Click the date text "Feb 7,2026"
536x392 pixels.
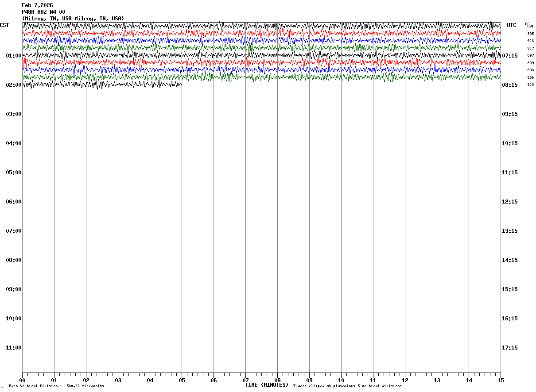coord(37,5)
